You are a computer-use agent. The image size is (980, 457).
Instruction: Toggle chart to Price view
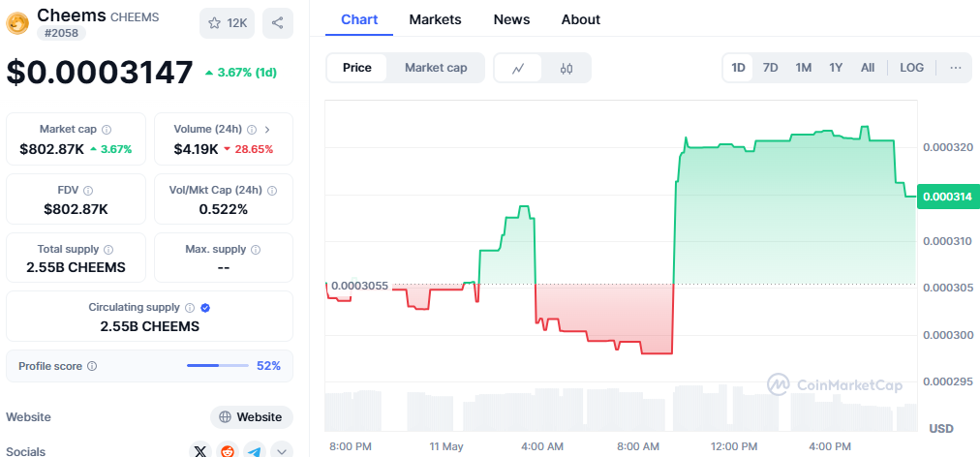pyautogui.click(x=356, y=68)
